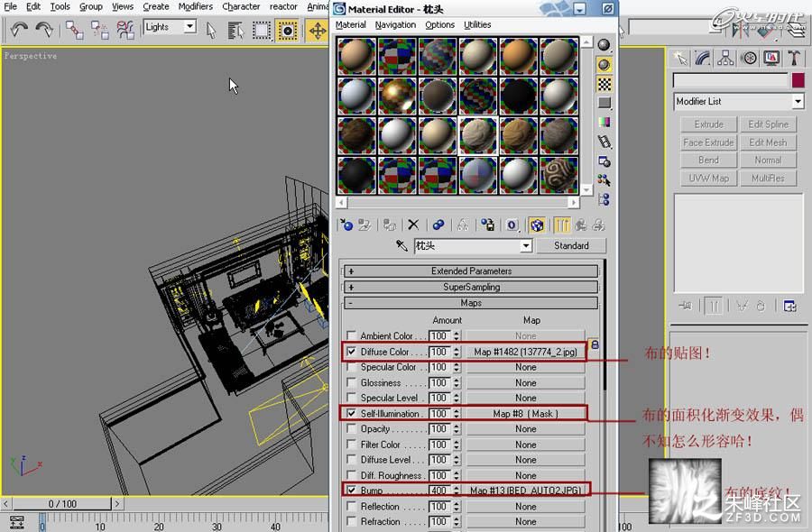Toggle the Backlight icon in Material Editor
The image size is (812, 532).
(x=604, y=65)
